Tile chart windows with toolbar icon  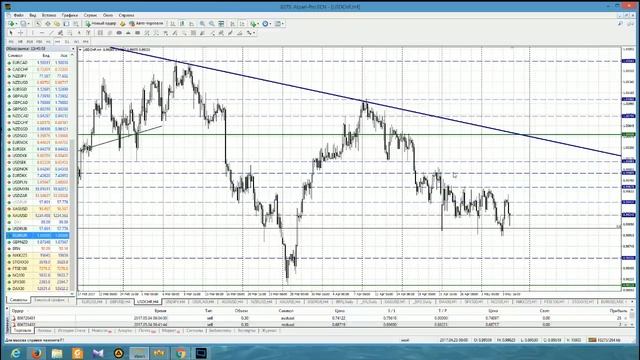(x=221, y=24)
